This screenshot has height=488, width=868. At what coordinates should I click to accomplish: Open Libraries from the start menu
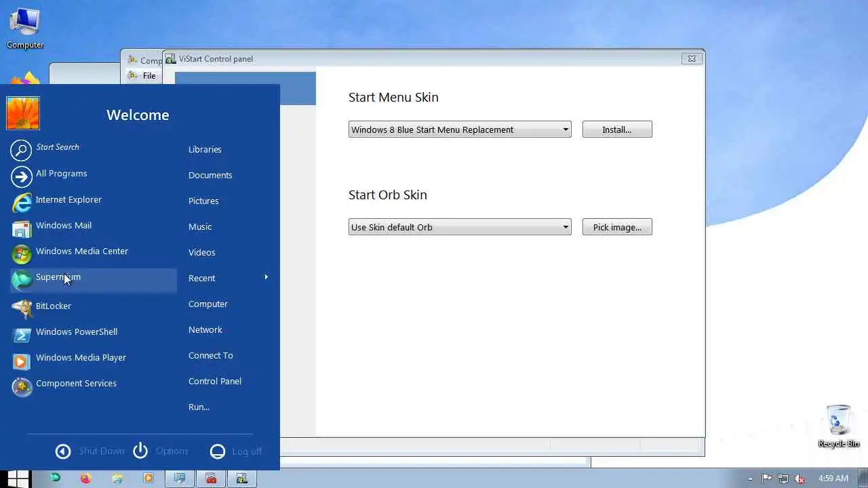205,149
